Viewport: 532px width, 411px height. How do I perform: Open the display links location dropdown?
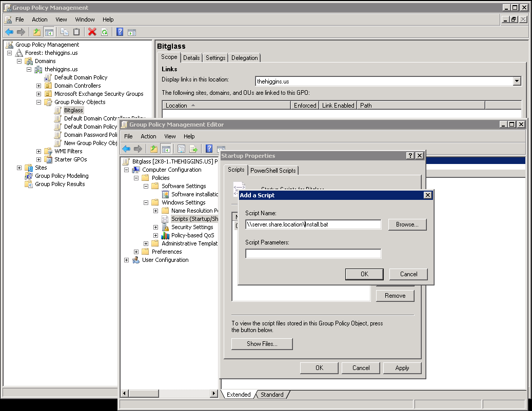(517, 81)
